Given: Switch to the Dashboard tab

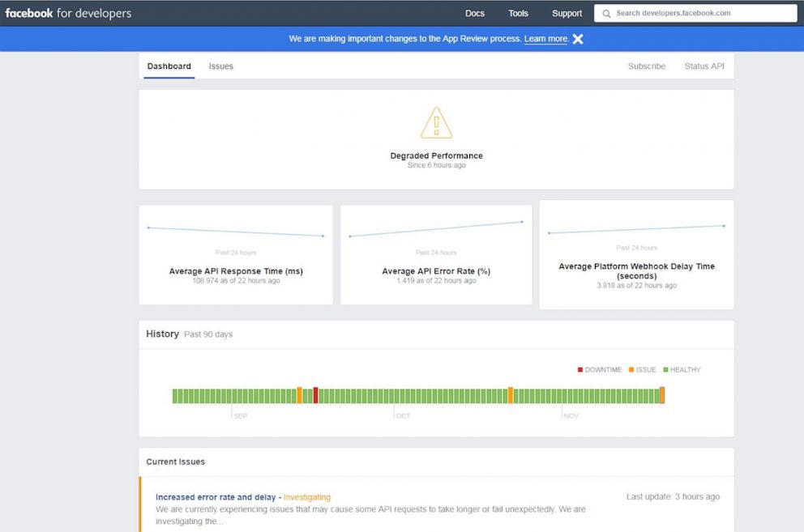Looking at the screenshot, I should 169,66.
